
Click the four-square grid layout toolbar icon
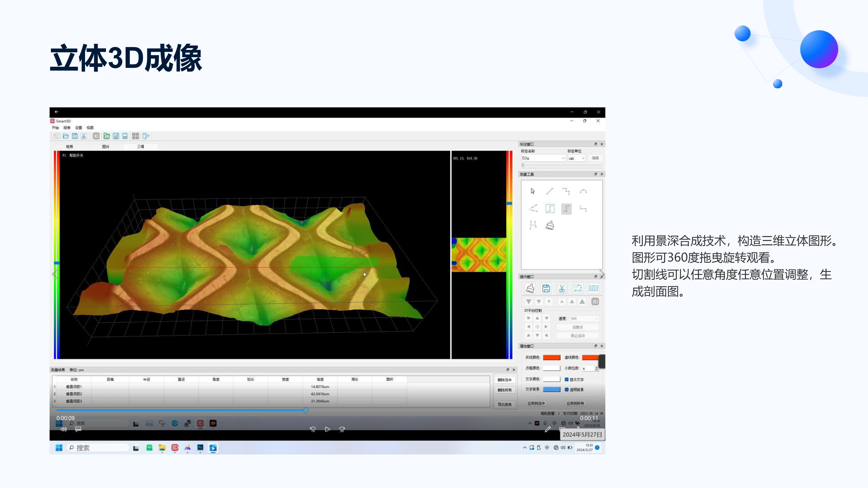(x=135, y=136)
